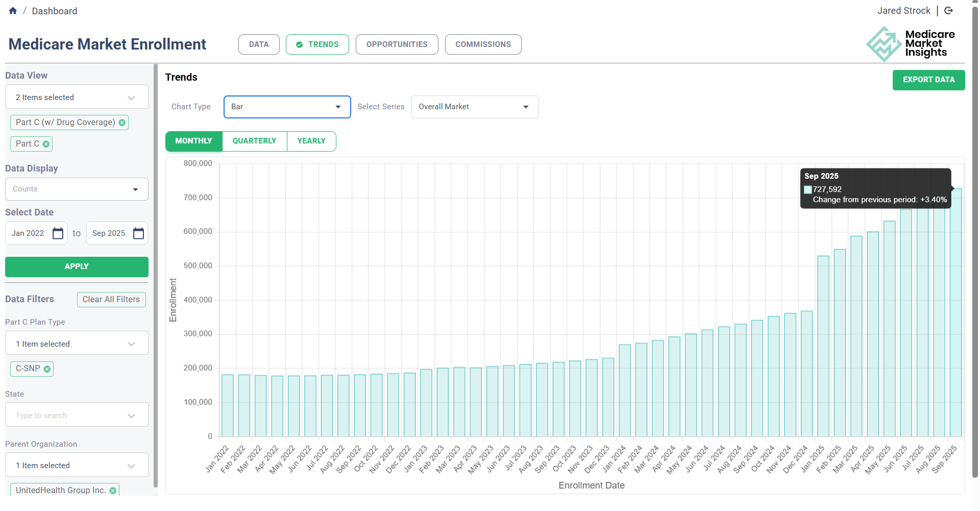Switch chart to Yearly view
The image size is (980, 511).
pyautogui.click(x=311, y=141)
